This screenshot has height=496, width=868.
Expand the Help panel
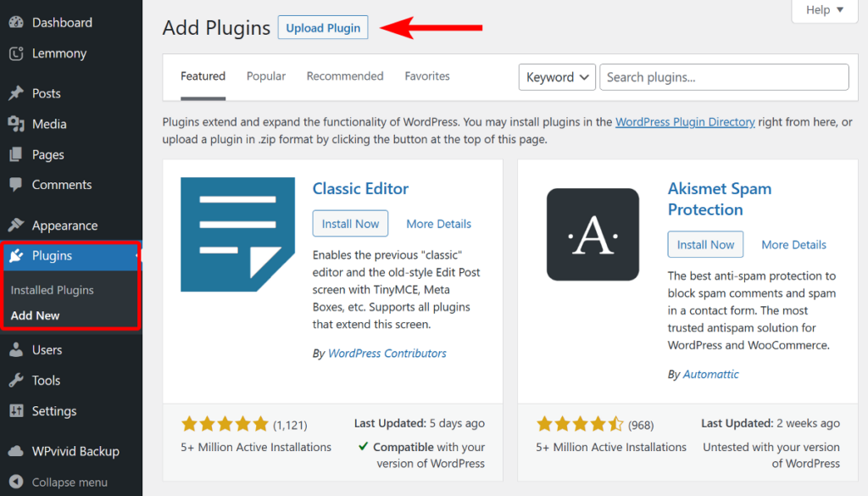click(823, 11)
